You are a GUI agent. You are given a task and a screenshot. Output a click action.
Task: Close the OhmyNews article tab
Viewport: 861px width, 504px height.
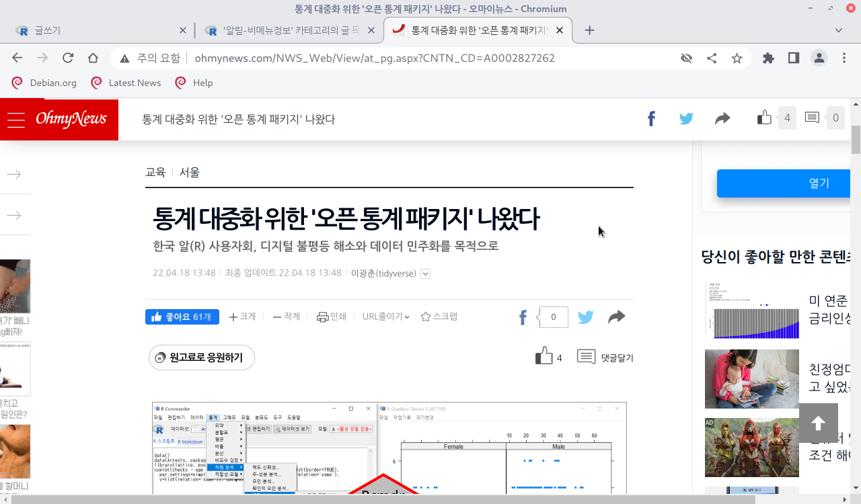pos(560,30)
